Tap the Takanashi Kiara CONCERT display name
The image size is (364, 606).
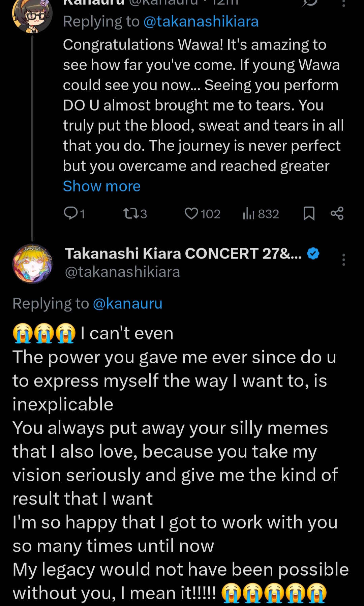coord(183,253)
